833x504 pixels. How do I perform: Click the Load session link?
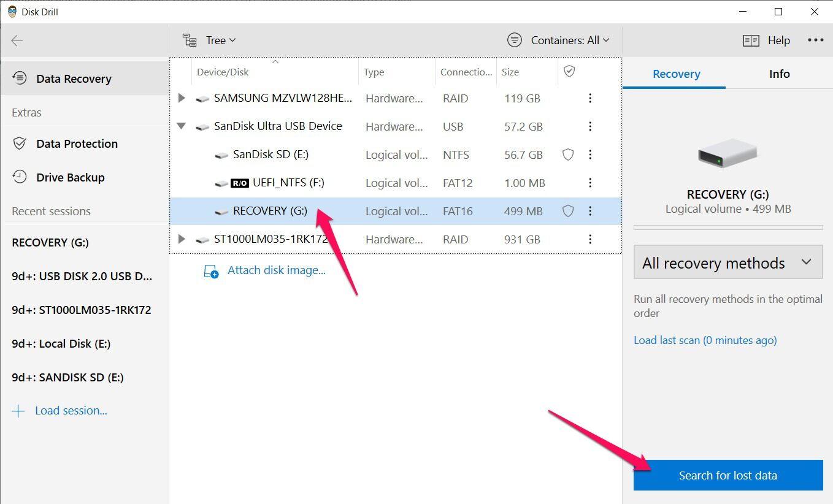pyautogui.click(x=71, y=411)
